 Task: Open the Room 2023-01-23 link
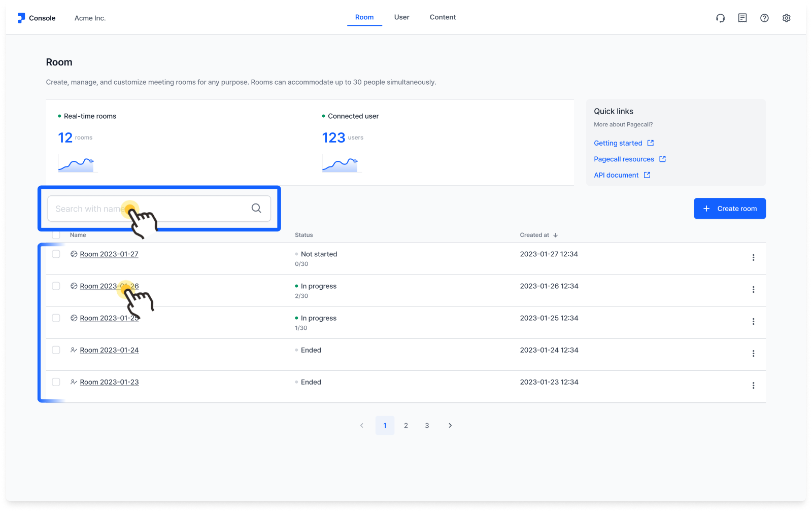(109, 382)
